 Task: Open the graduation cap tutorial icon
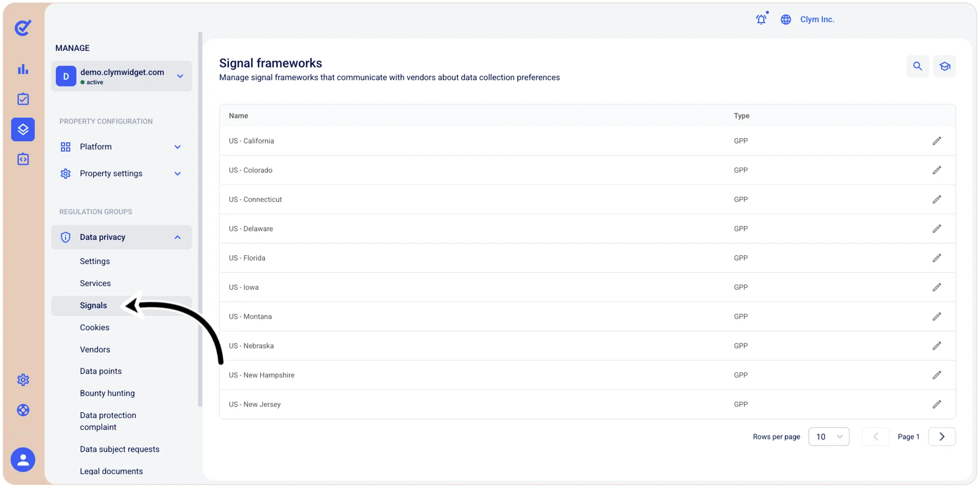click(x=945, y=66)
